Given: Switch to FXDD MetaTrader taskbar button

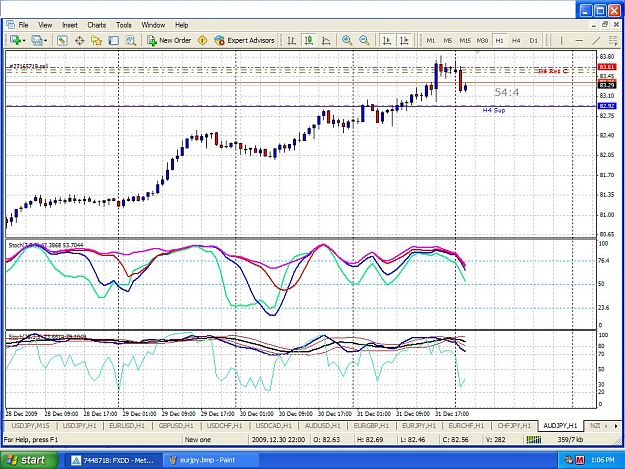Looking at the screenshot, I should 113,460.
